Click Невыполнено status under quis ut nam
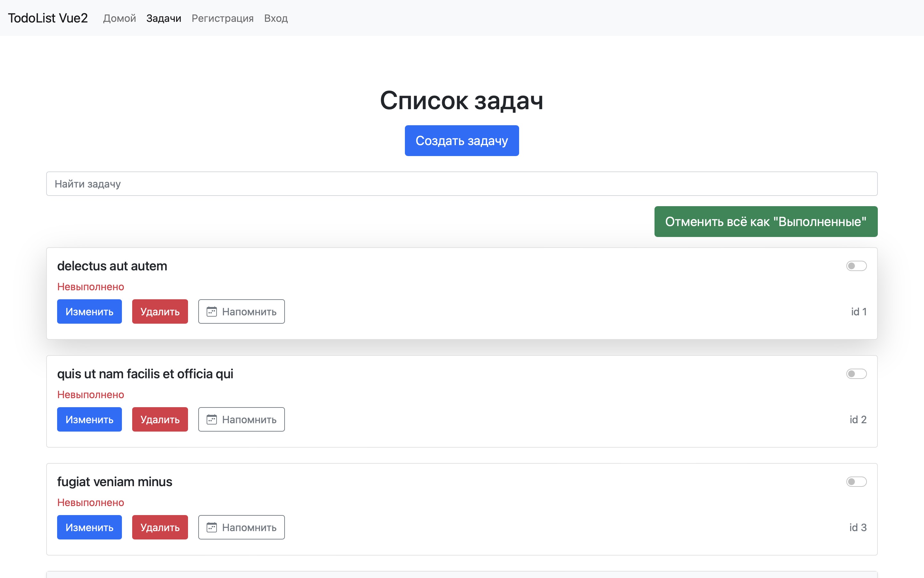 pos(90,395)
